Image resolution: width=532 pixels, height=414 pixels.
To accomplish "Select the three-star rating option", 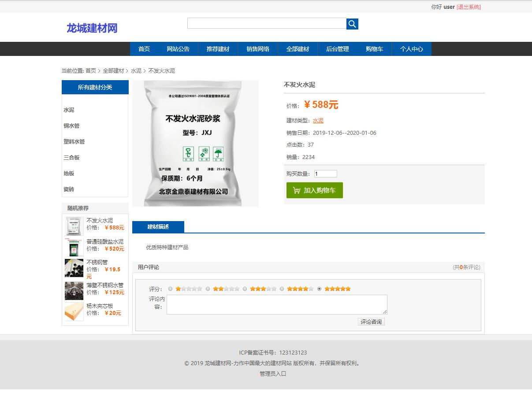I will (245, 289).
